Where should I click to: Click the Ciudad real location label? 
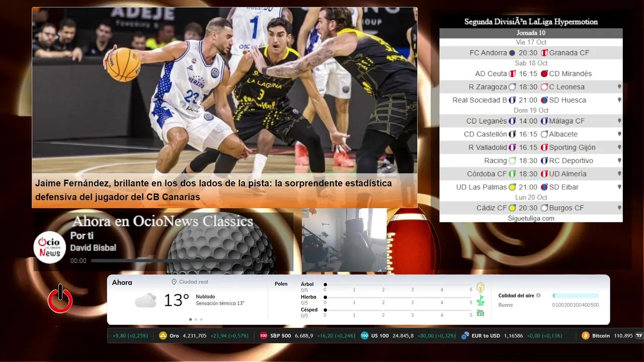click(x=193, y=282)
